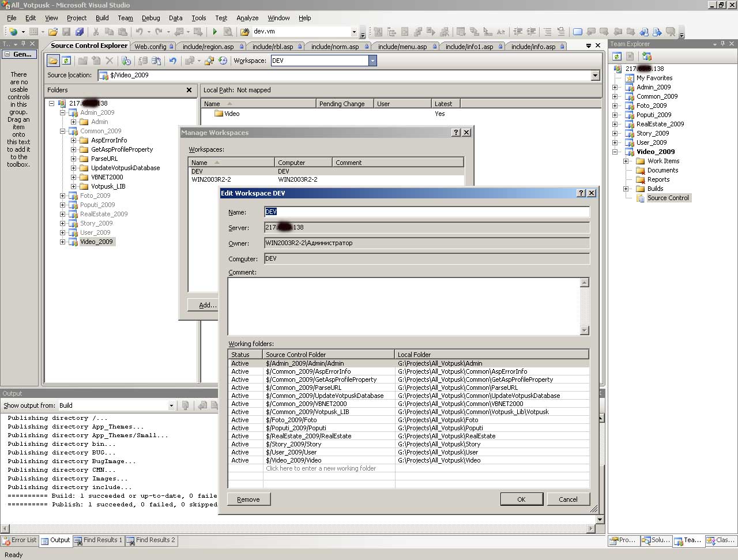Open the dev.vm find combo box dropdown
The height and width of the screenshot is (560, 738).
coord(353,32)
